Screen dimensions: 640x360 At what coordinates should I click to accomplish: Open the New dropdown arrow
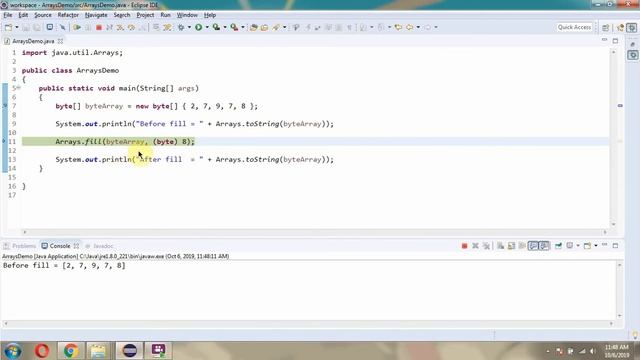click(x=17, y=27)
